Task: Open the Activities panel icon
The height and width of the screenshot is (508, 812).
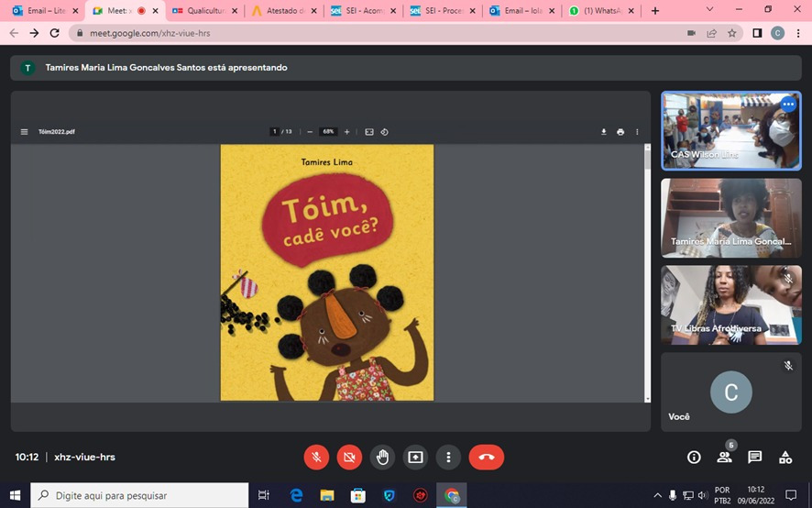Action: click(x=785, y=458)
